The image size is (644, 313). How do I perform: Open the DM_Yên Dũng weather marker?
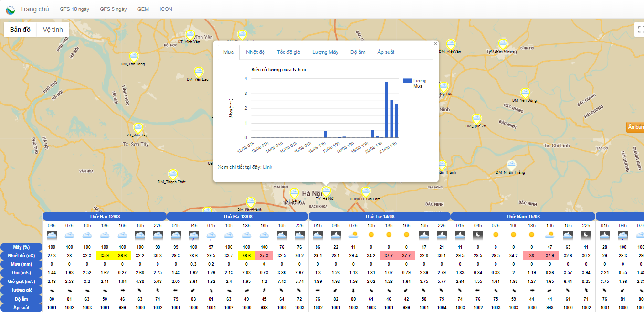(525, 93)
